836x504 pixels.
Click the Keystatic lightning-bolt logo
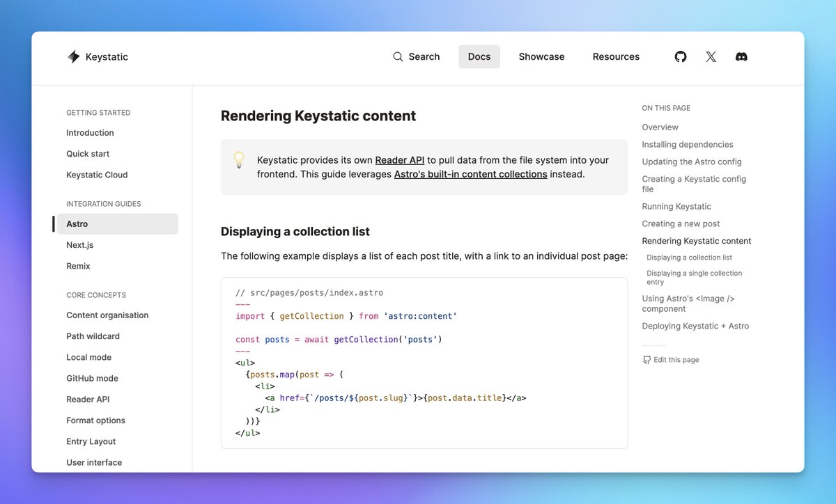pyautogui.click(x=74, y=56)
